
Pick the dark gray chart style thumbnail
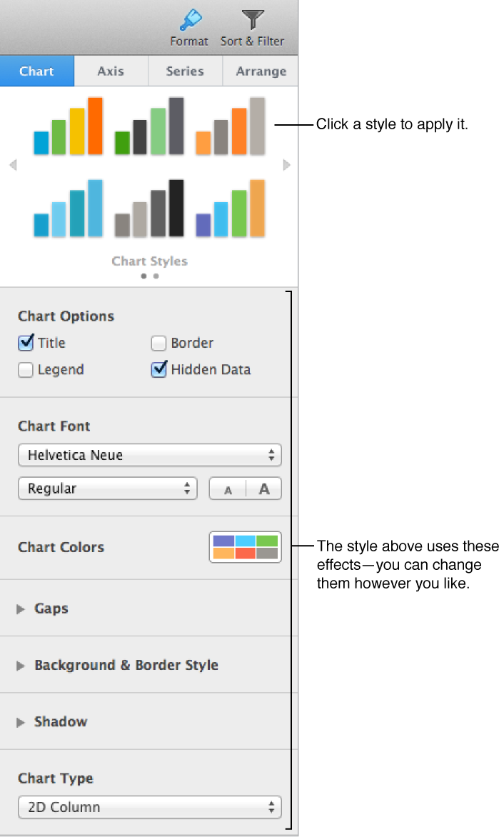[149, 207]
